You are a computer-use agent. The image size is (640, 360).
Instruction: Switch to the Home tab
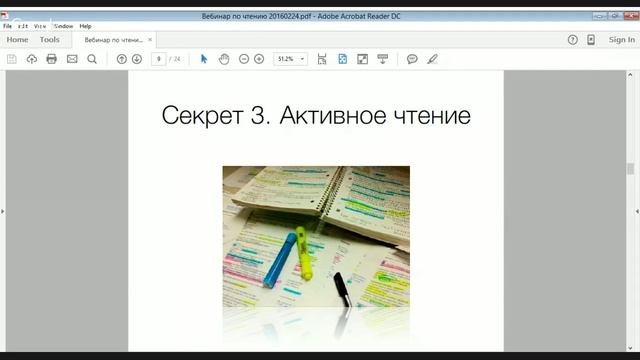18,40
